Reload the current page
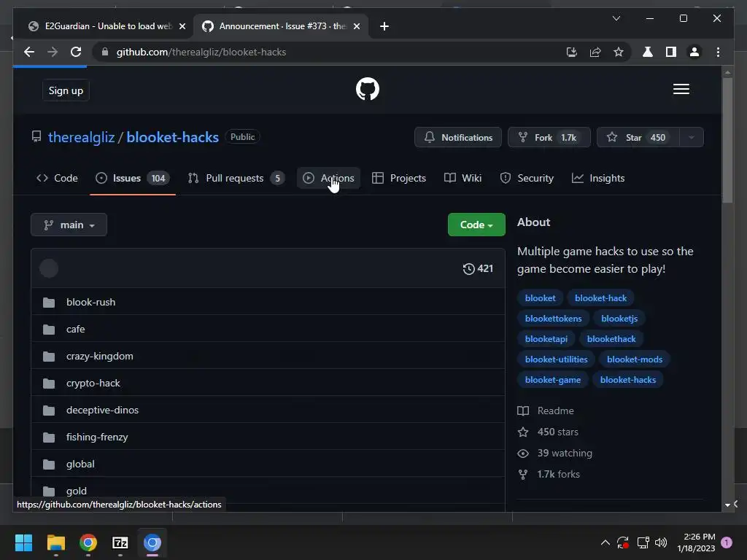747x560 pixels. tap(76, 52)
